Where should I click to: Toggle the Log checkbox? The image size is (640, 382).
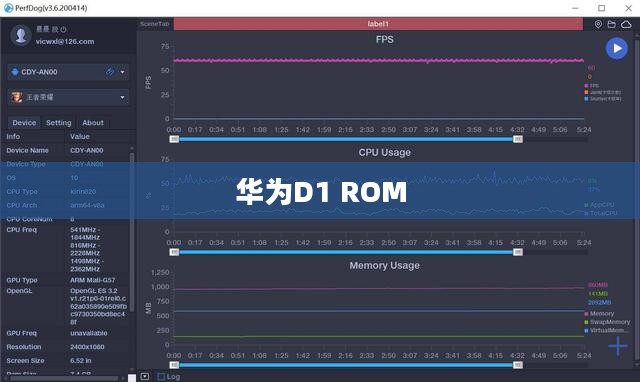(161, 376)
